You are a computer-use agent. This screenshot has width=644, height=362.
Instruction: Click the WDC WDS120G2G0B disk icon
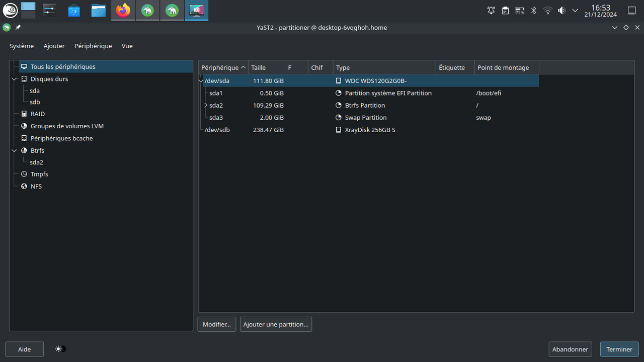[339, 80]
